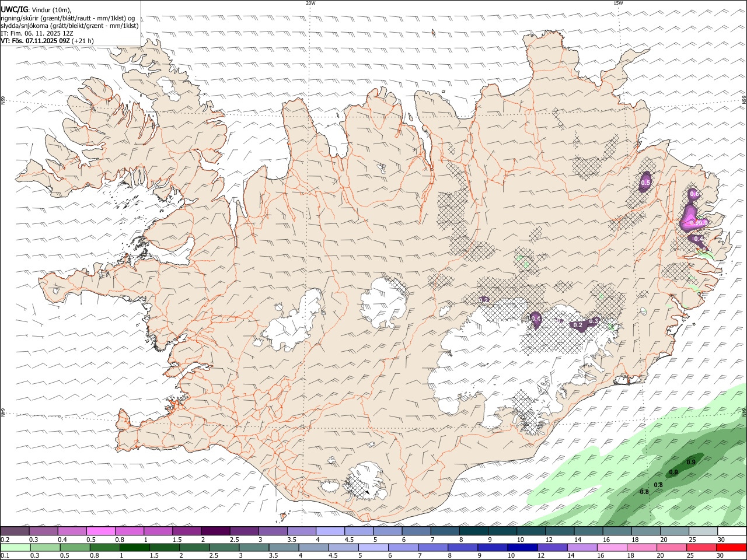The width and height of the screenshot is (747, 560).
Task: Pick the pale lavender 4 swatch in the top legend row
Action: tap(330, 531)
